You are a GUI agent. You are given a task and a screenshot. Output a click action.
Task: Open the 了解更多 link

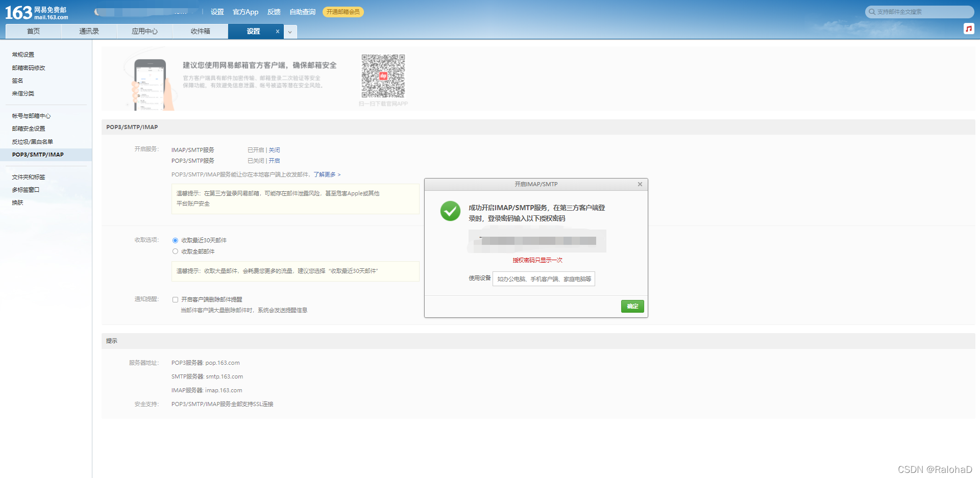(327, 174)
